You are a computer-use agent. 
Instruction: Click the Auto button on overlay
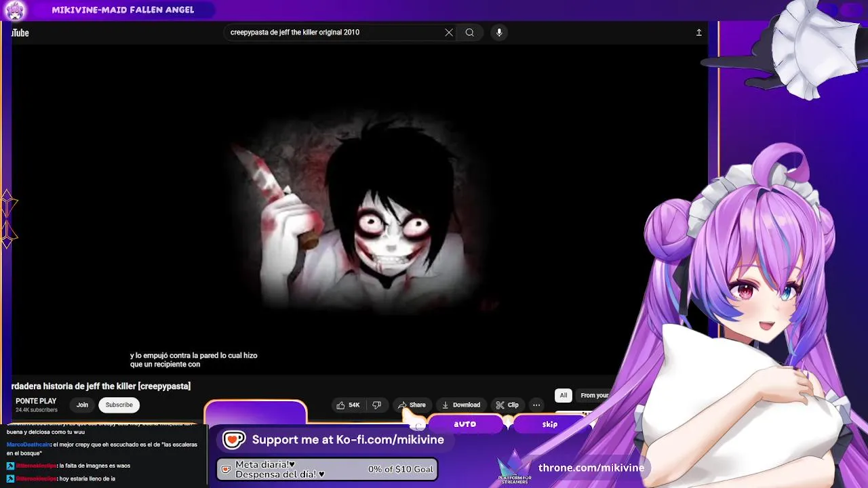tap(465, 424)
